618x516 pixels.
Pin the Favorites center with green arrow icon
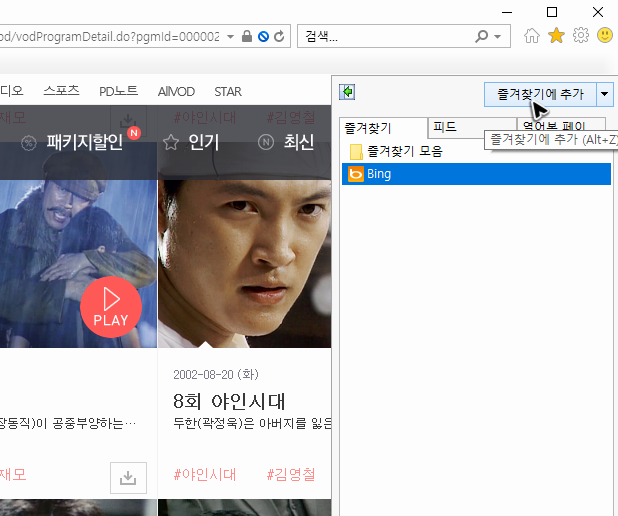tap(347, 92)
